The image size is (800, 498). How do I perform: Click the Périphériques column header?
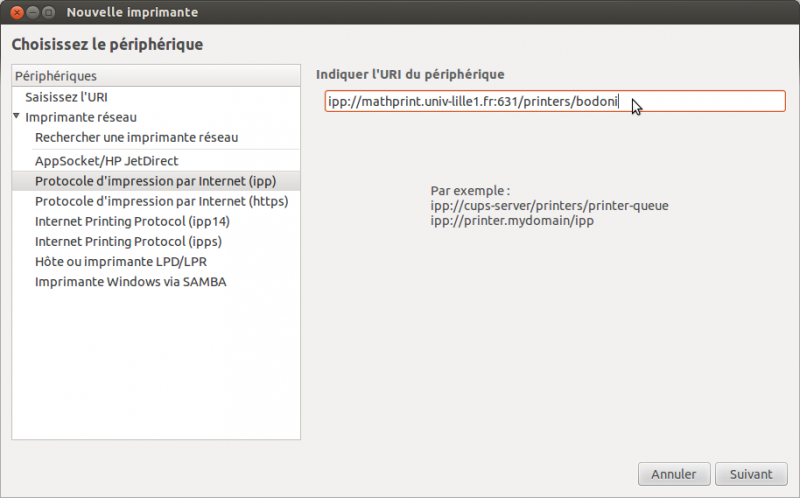point(156,76)
